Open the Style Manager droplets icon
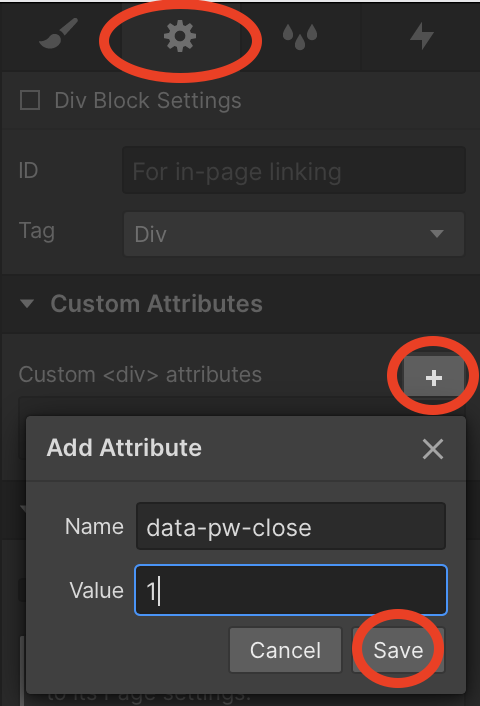The height and width of the screenshot is (706, 480). click(300, 36)
